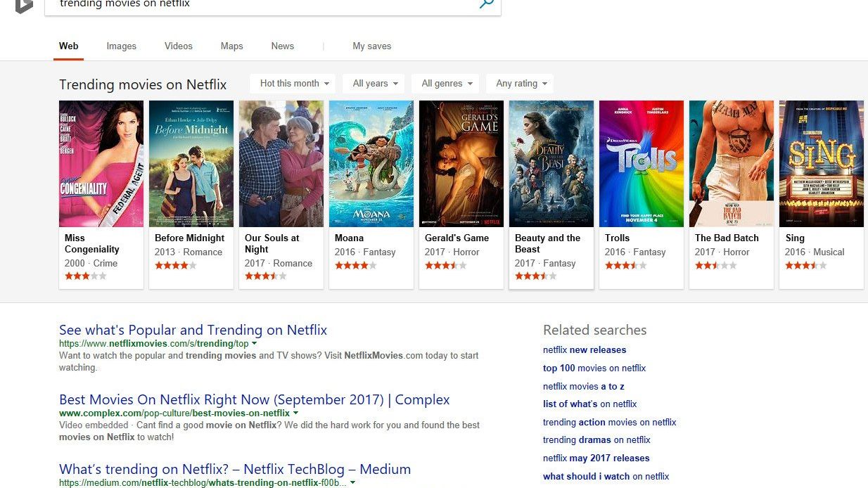The height and width of the screenshot is (488, 868).
Task: Select the Trolls movie poster
Action: point(642,164)
